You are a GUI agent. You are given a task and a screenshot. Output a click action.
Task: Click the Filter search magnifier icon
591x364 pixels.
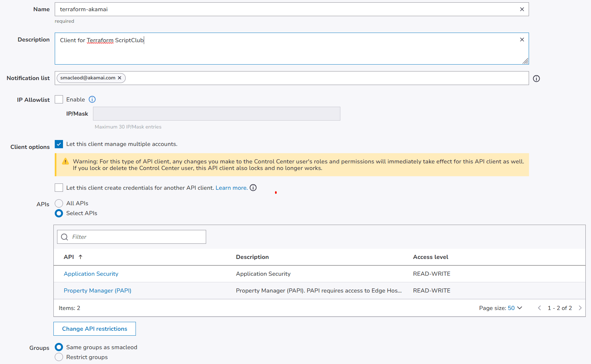coord(65,237)
